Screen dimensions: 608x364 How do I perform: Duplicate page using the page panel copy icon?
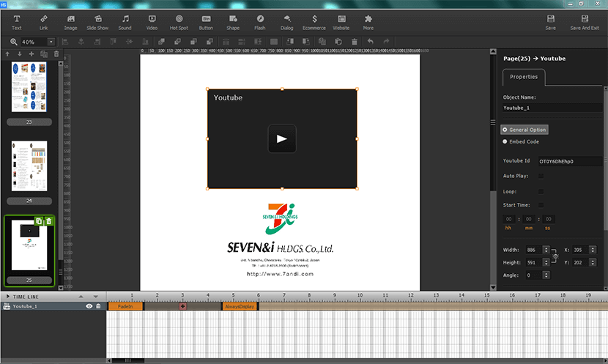(44, 54)
